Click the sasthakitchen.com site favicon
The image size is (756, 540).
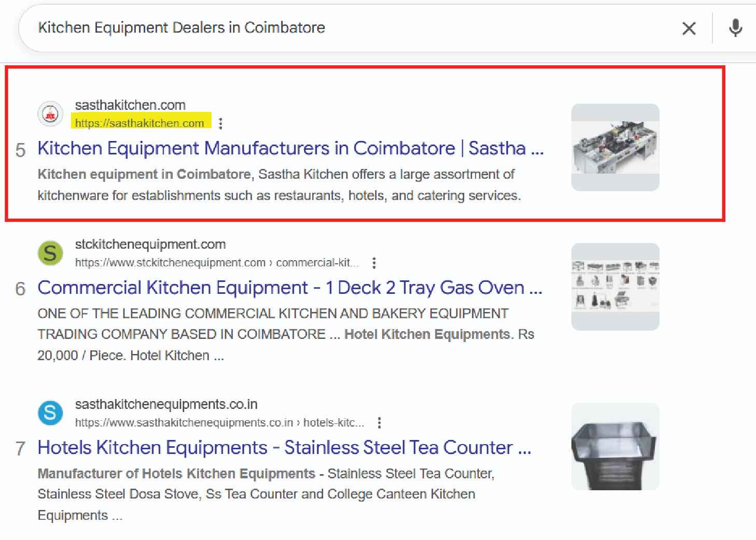click(x=50, y=114)
